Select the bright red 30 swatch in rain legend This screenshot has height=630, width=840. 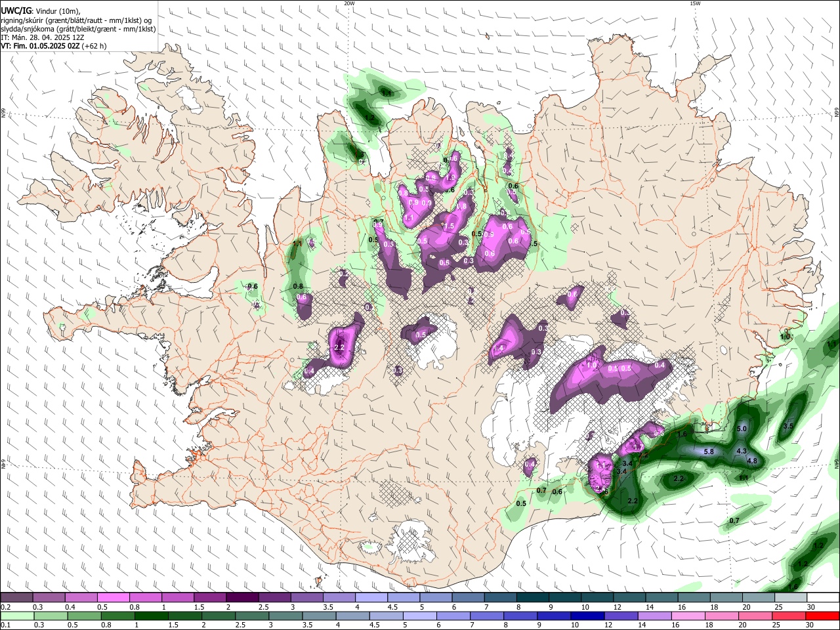[x=823, y=616]
